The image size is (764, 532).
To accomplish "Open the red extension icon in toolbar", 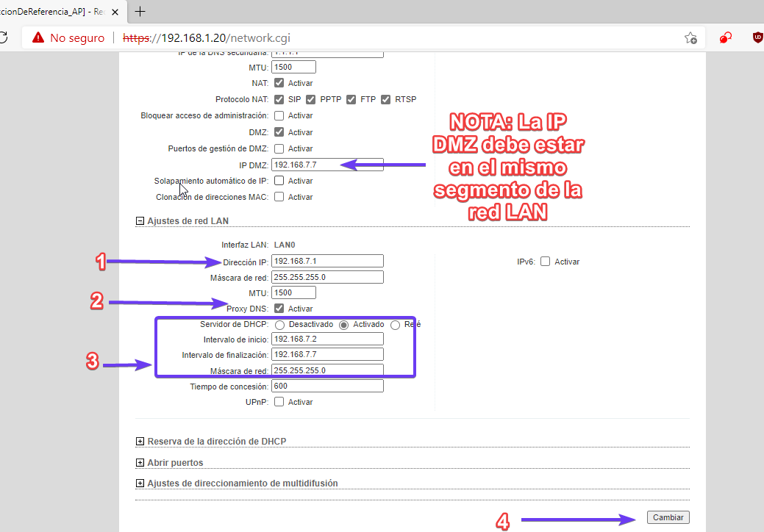I will [725, 37].
